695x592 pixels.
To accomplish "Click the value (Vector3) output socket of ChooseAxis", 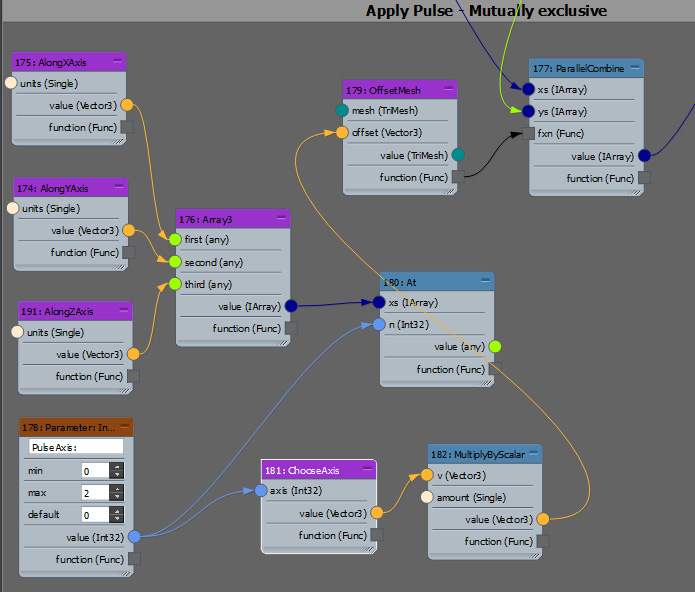I will coord(377,513).
